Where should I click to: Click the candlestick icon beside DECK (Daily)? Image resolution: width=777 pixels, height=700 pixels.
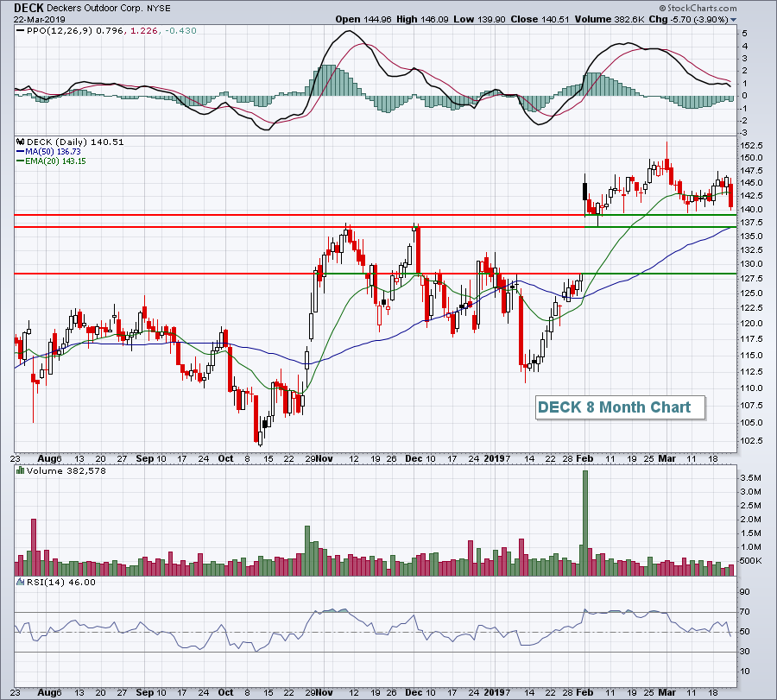coord(21,142)
